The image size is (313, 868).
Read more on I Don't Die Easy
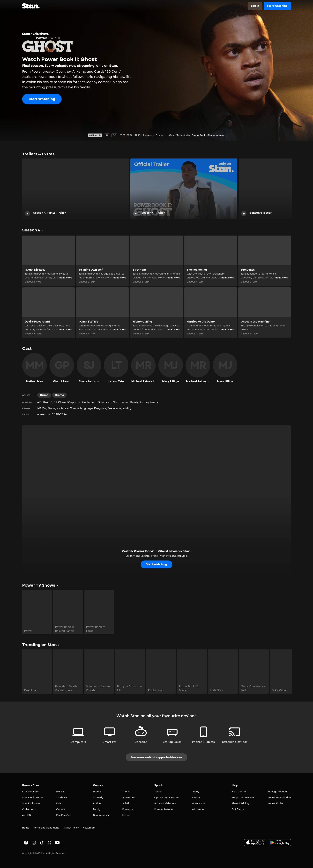point(66,278)
